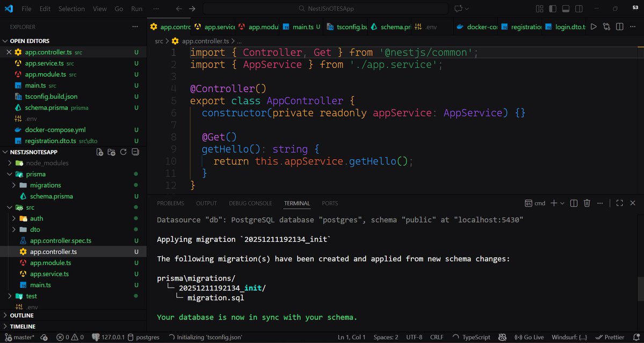
Task: Open the Edit menu
Action: pyautogui.click(x=45, y=9)
